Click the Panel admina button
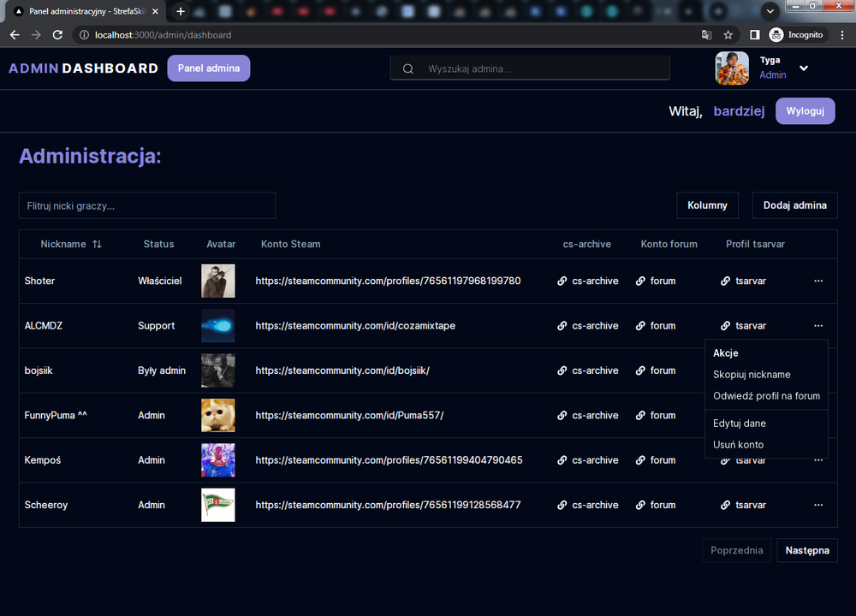 point(209,68)
